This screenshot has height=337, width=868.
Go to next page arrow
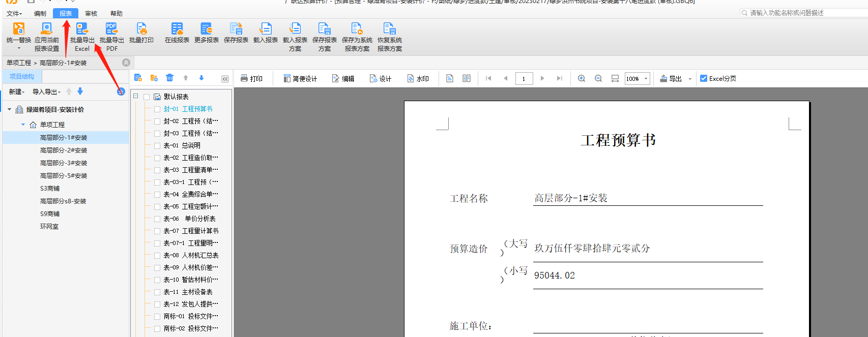tap(542, 78)
